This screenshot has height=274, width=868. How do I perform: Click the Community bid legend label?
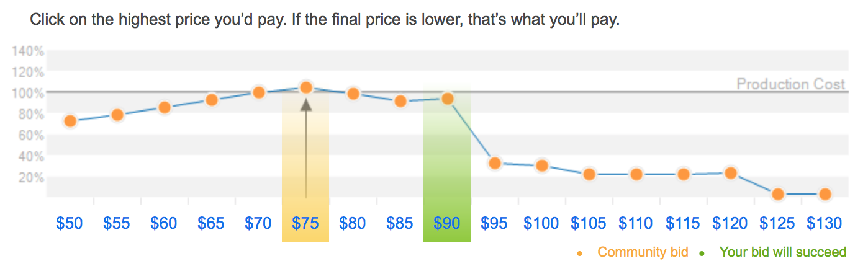(643, 252)
